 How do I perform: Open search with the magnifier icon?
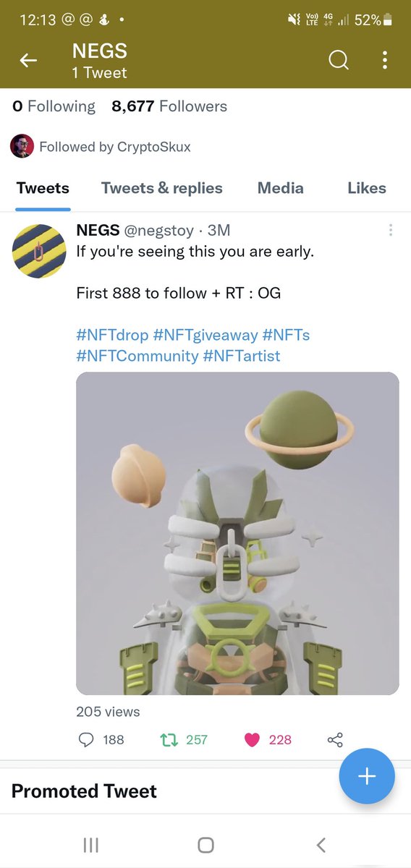click(x=339, y=61)
